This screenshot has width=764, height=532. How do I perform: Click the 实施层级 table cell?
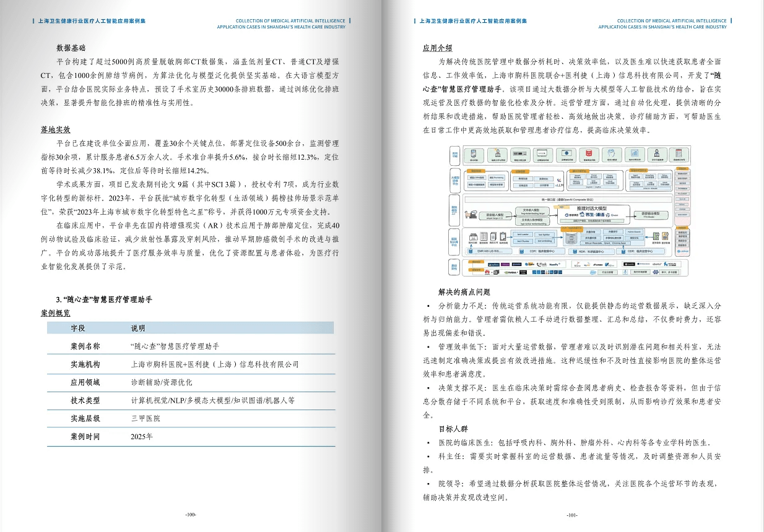click(x=85, y=418)
